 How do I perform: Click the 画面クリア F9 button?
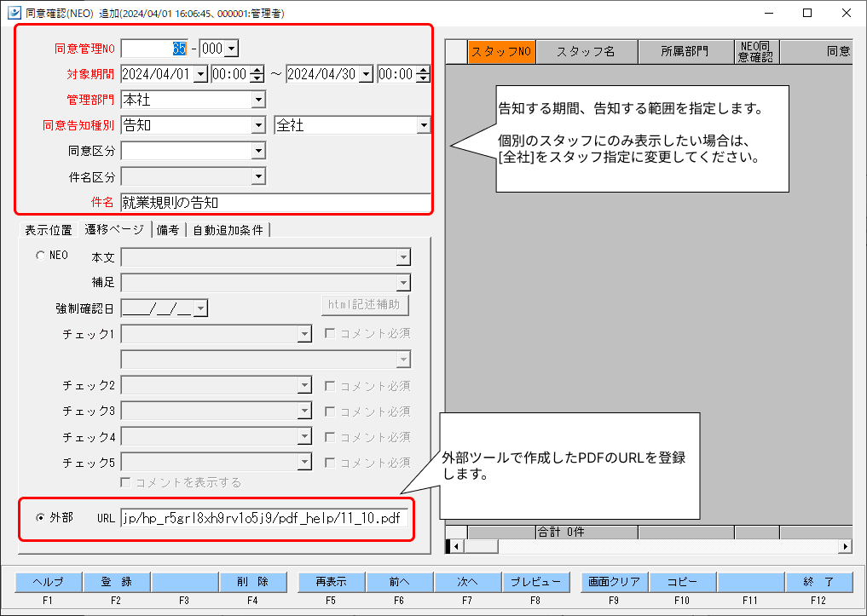coord(615,582)
